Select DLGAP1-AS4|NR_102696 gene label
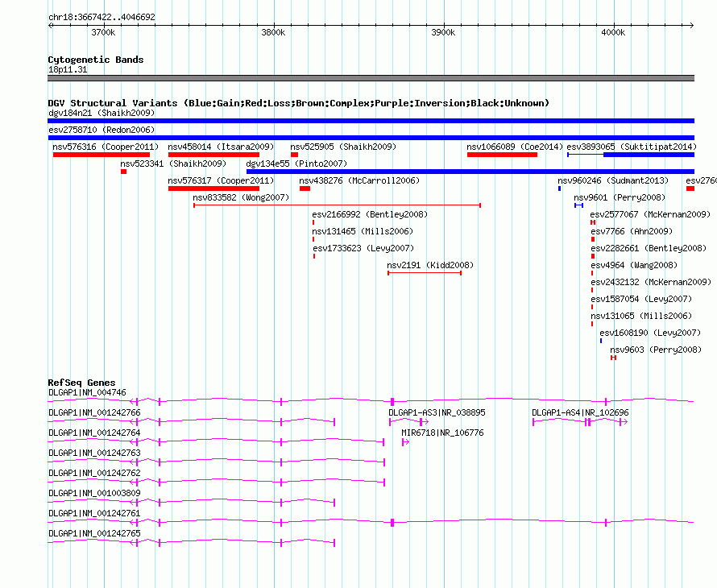 coord(580,413)
